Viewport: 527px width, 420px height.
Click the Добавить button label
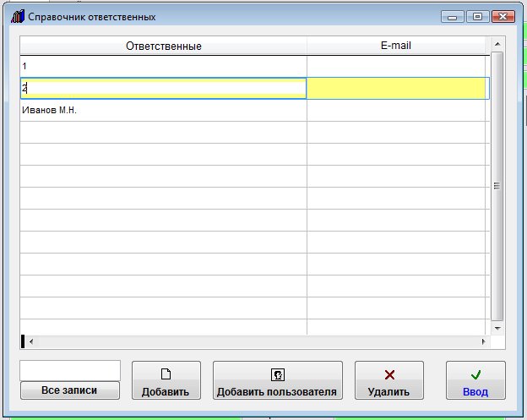coord(166,392)
